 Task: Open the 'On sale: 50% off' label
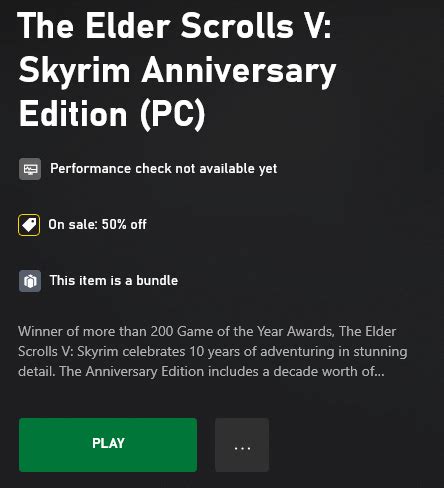(97, 224)
